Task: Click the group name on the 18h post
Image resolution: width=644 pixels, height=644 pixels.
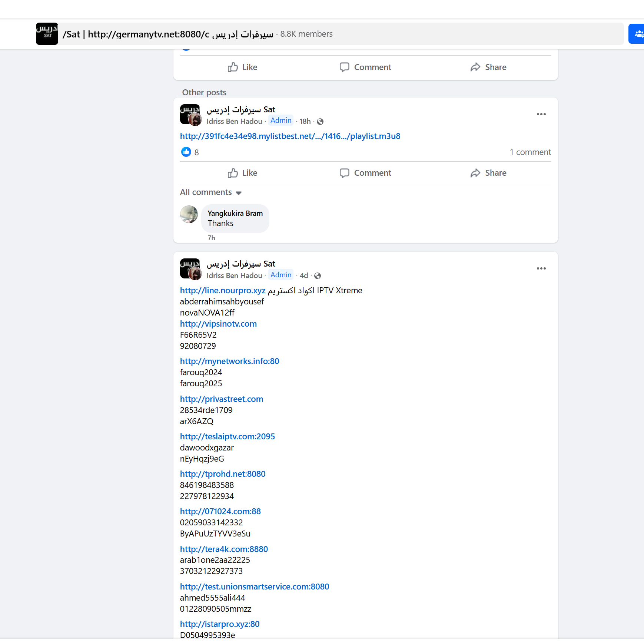Action: pyautogui.click(x=241, y=109)
